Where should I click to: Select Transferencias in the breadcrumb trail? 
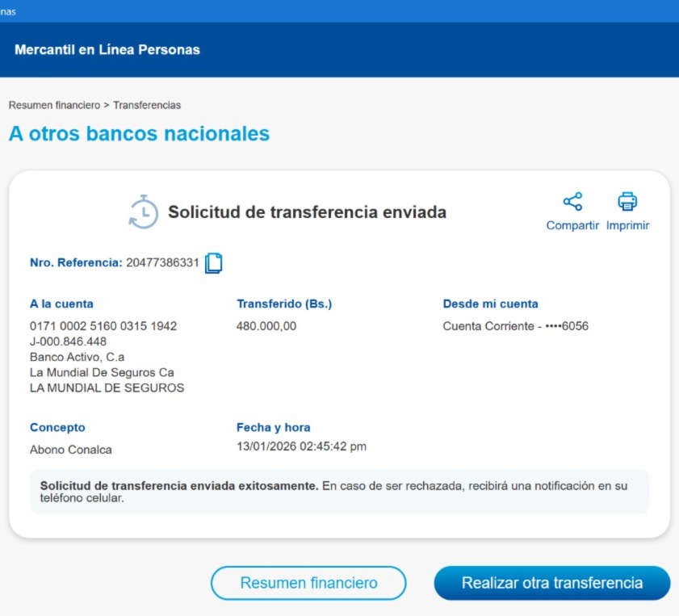pyautogui.click(x=147, y=105)
